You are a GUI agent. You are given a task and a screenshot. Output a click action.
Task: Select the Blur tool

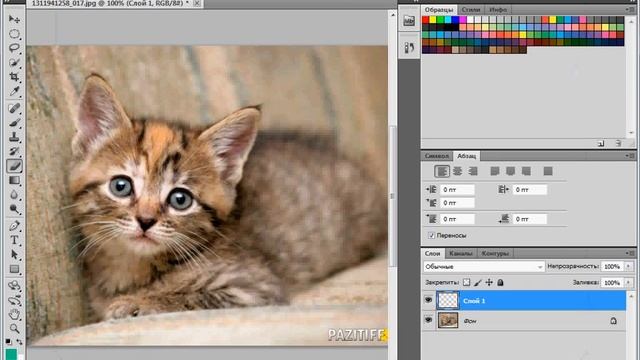(14, 195)
